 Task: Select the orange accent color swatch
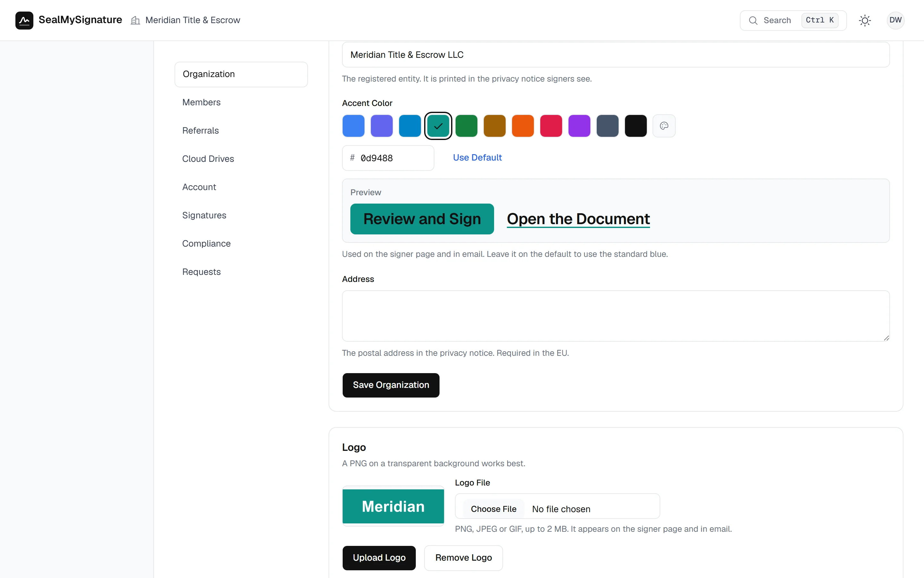click(x=523, y=126)
